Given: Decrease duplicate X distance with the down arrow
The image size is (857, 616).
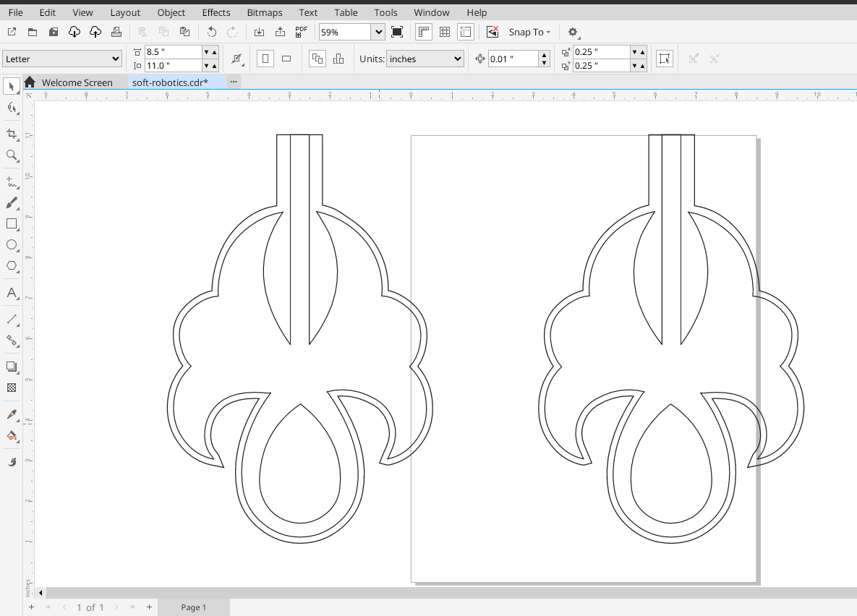Looking at the screenshot, I should point(634,52).
